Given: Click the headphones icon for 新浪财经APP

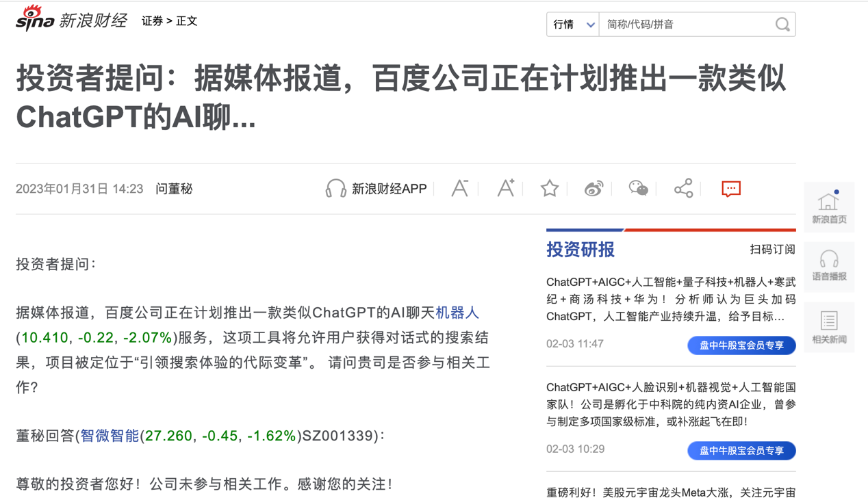Looking at the screenshot, I should [x=335, y=189].
